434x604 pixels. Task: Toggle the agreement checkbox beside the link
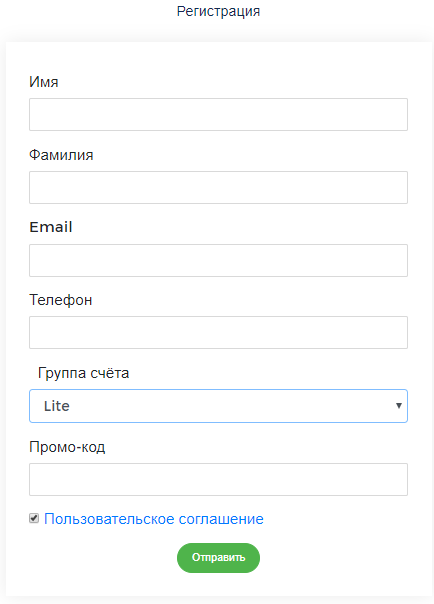click(34, 518)
